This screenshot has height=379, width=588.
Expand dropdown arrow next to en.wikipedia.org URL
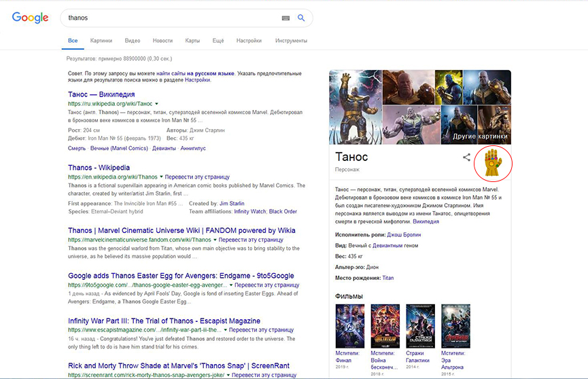[x=161, y=177]
